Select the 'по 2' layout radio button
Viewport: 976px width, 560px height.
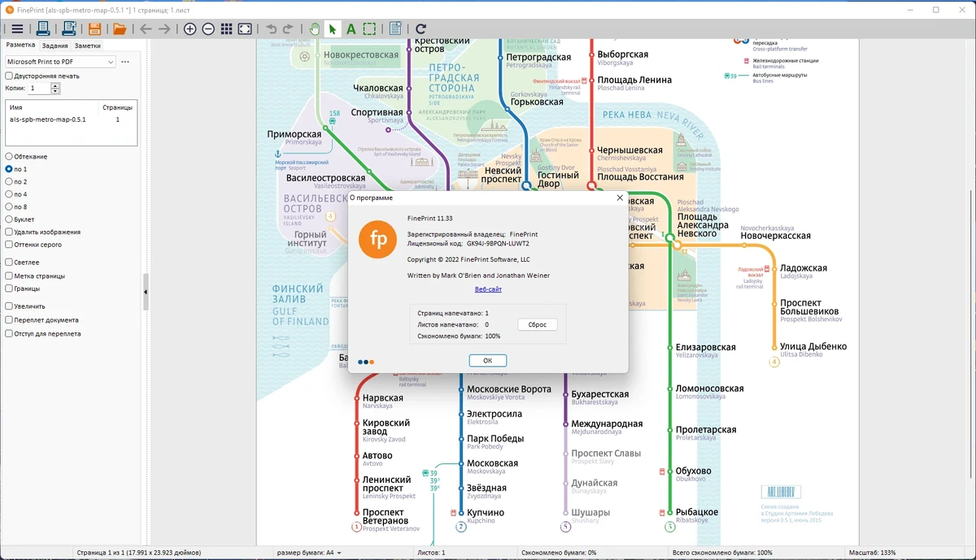point(9,182)
